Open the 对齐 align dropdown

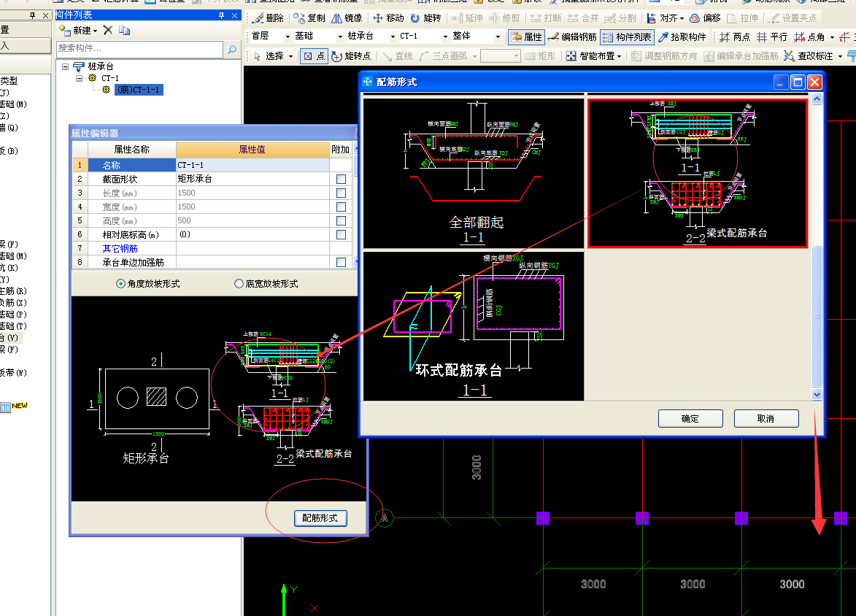682,18
